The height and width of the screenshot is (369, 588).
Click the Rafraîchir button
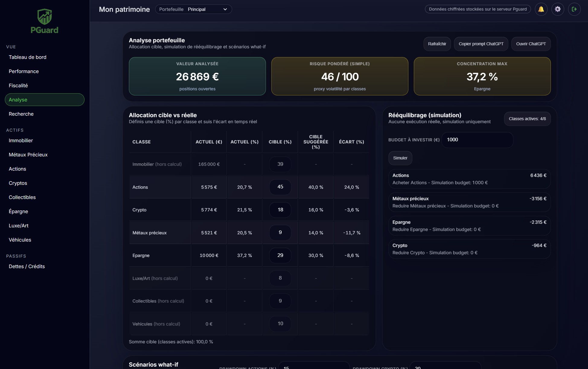tap(437, 44)
